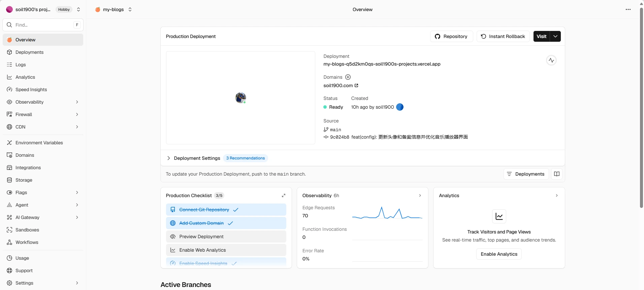Open Storage in the sidebar

tap(43, 180)
